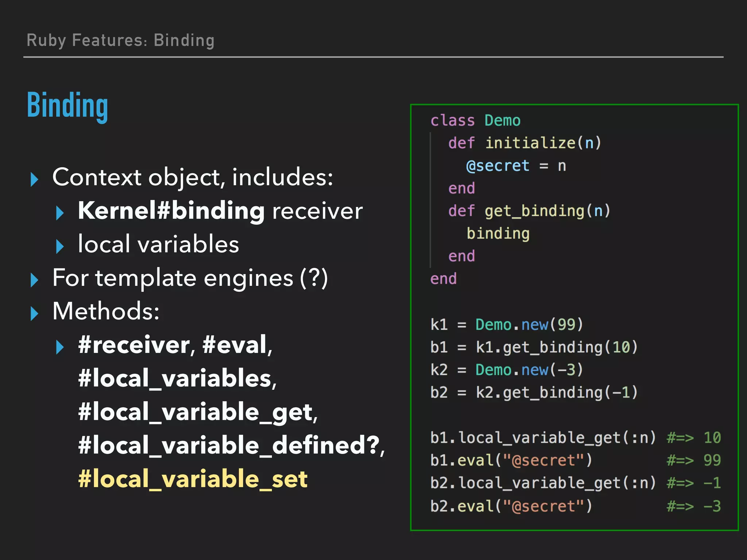Image resolution: width=747 pixels, height=560 pixels.
Task: Click the bullet arrow before '#receiver, #eval,'
Action: [60, 347]
